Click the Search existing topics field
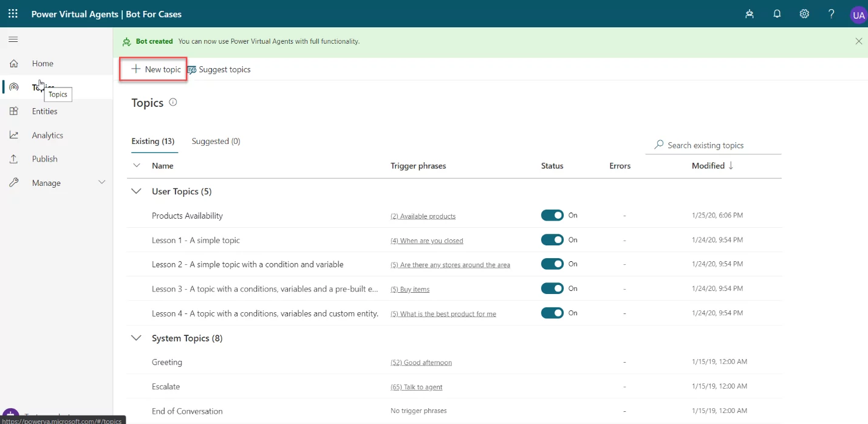This screenshot has height=424, width=868. click(x=713, y=145)
